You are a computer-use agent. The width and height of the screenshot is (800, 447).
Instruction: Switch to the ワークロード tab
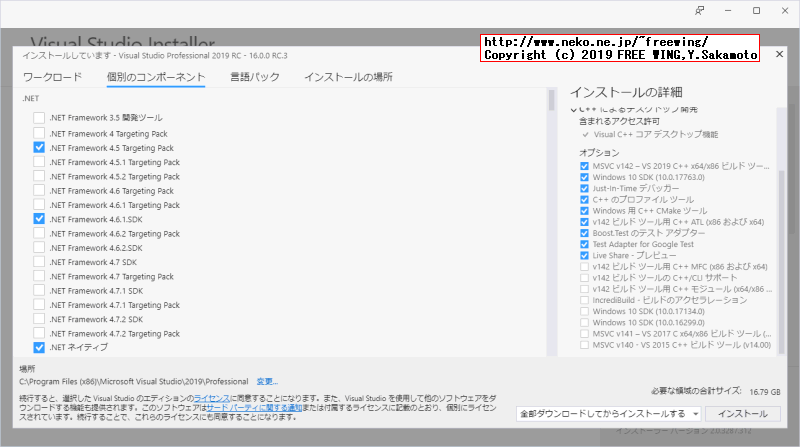click(53, 77)
